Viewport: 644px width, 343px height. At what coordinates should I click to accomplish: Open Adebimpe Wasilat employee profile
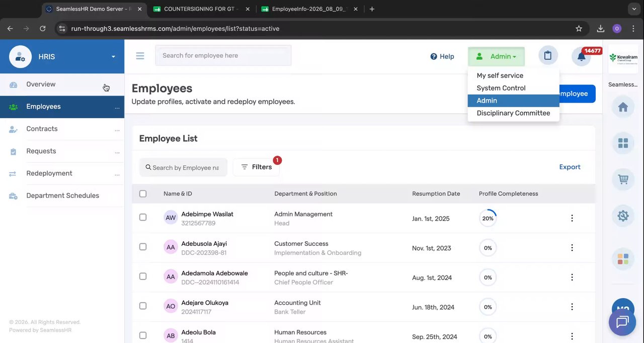point(207,214)
